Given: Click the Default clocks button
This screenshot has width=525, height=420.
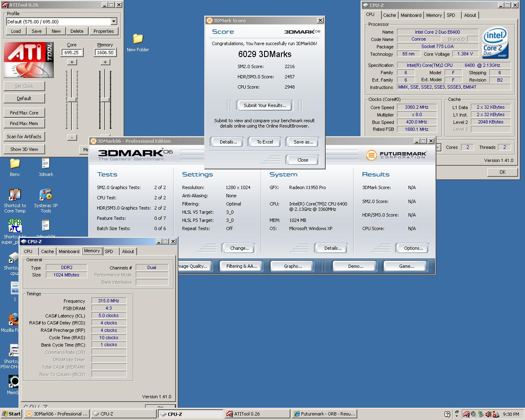Looking at the screenshot, I should click(24, 98).
